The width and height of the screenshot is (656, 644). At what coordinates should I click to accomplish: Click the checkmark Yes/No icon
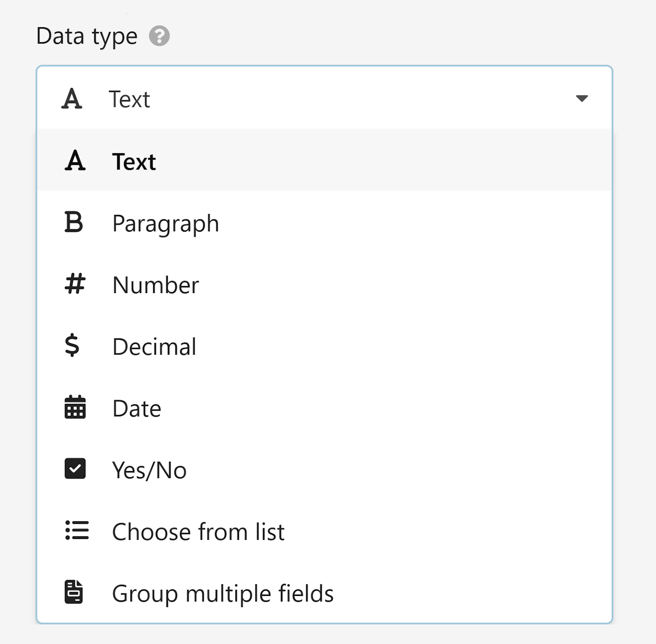click(75, 469)
